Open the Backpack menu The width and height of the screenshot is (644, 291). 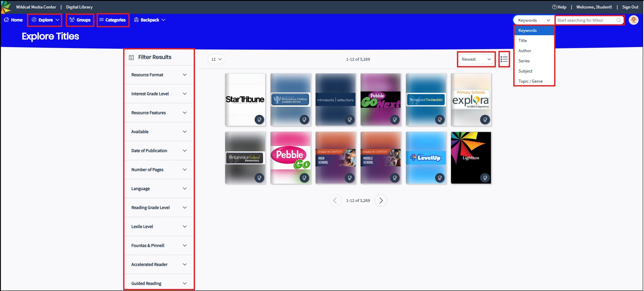[150, 20]
